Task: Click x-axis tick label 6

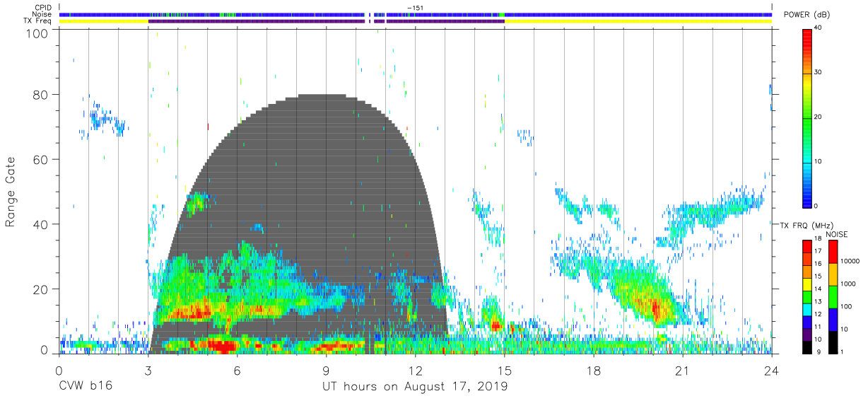Action: tap(237, 370)
